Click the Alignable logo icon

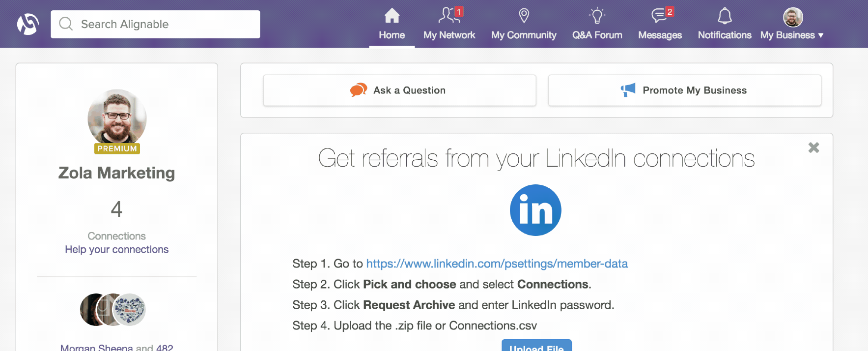coord(28,24)
